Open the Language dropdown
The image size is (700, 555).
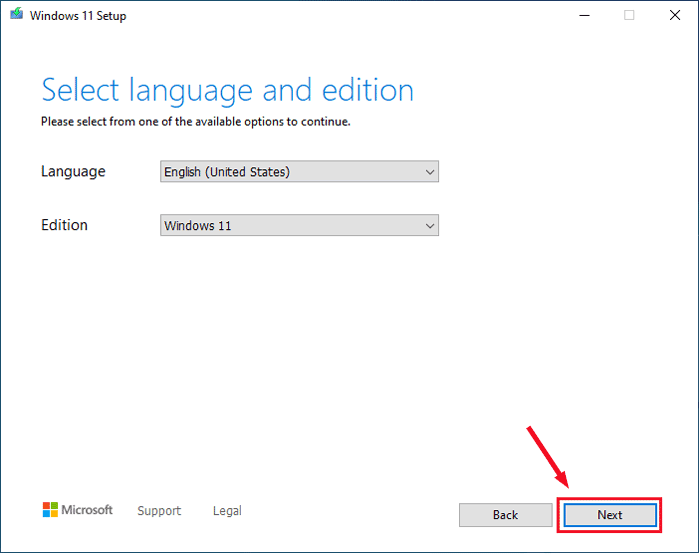(x=299, y=171)
